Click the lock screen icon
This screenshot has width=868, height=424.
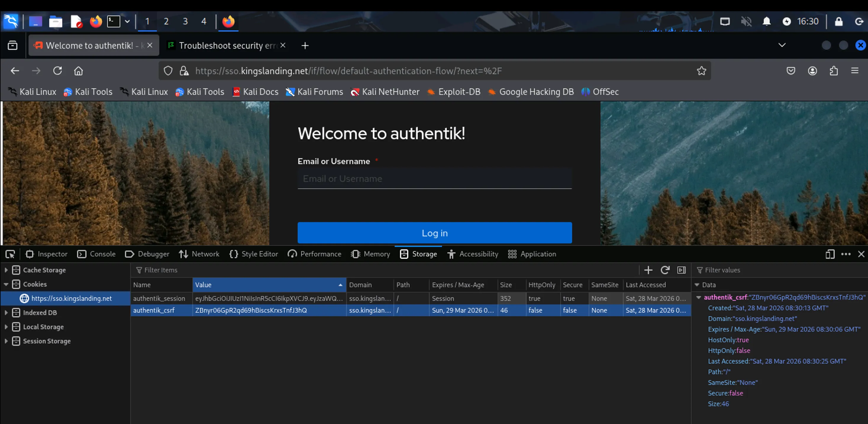tap(839, 22)
